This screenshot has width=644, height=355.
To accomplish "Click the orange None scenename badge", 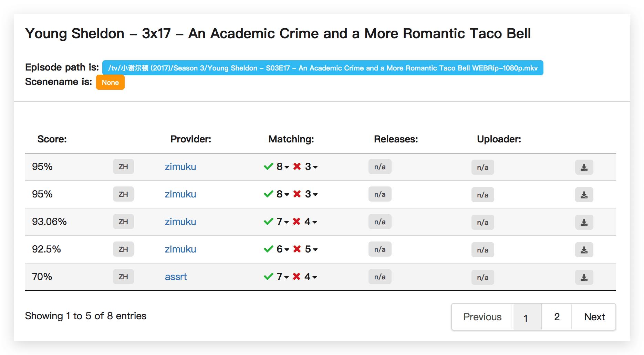I will point(110,83).
